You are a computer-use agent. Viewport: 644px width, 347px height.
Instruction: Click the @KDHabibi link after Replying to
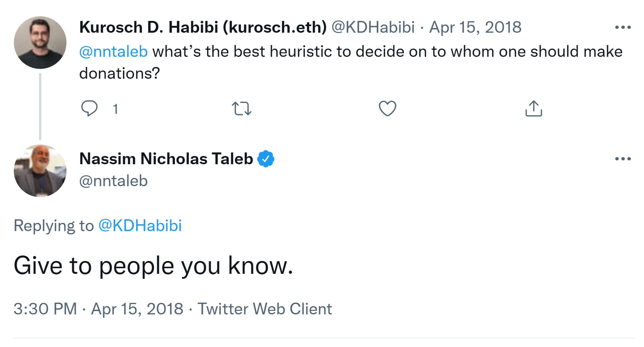click(x=140, y=226)
